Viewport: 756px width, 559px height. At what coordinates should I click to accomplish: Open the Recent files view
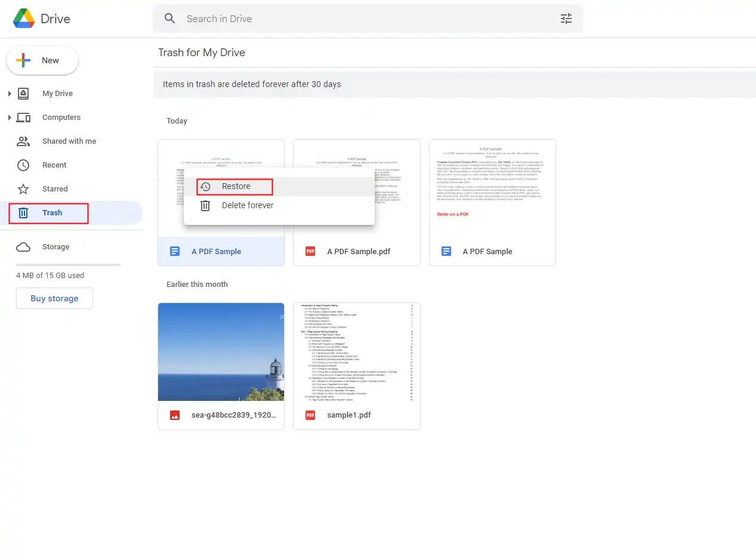click(54, 165)
